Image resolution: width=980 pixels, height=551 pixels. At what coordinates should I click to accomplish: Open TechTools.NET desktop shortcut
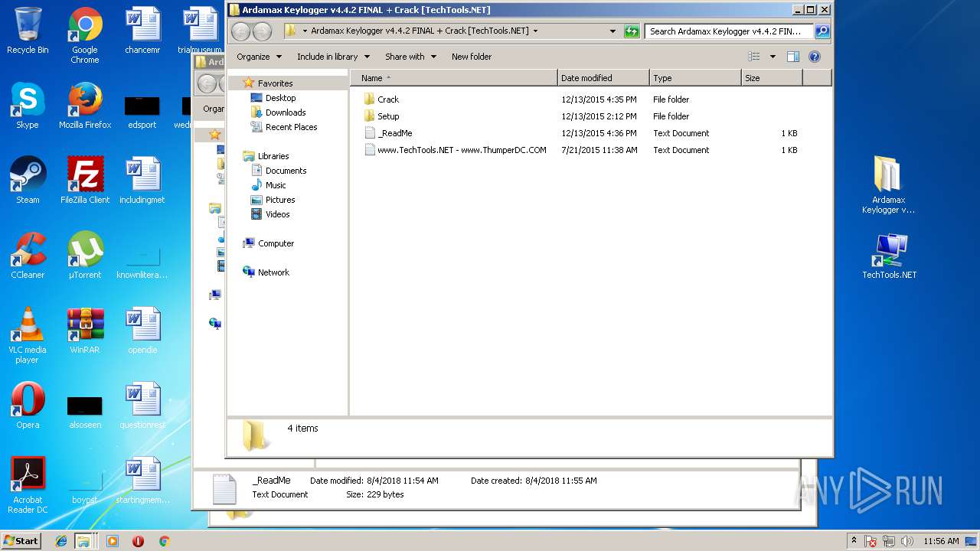889,256
